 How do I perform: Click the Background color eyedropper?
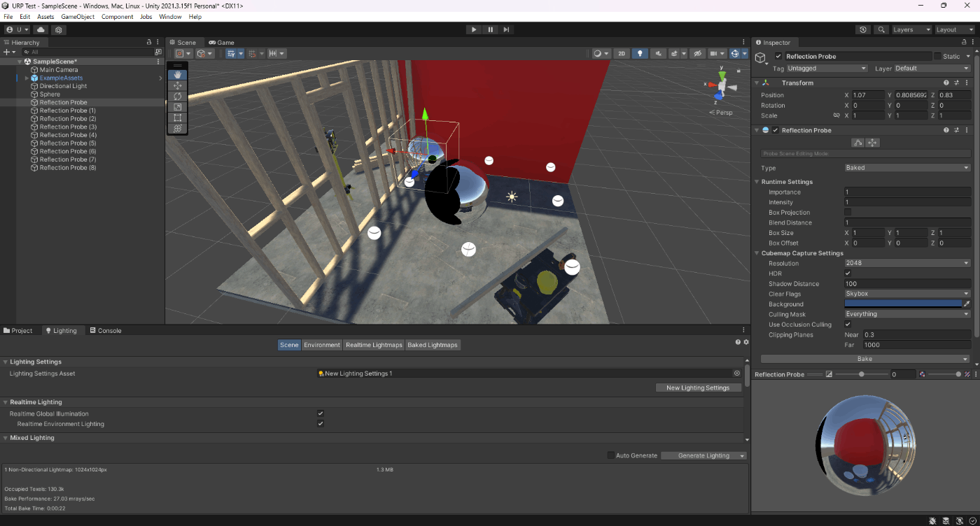(x=967, y=304)
